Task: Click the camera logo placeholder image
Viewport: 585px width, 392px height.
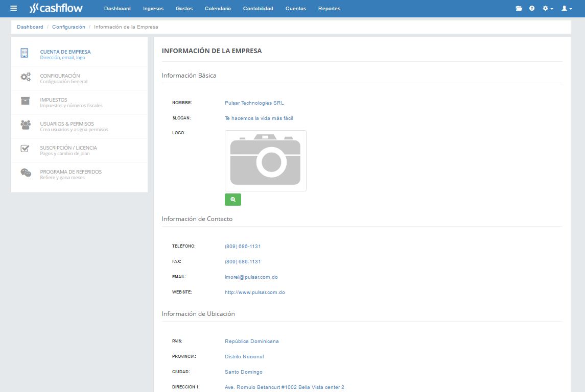Action: click(265, 161)
